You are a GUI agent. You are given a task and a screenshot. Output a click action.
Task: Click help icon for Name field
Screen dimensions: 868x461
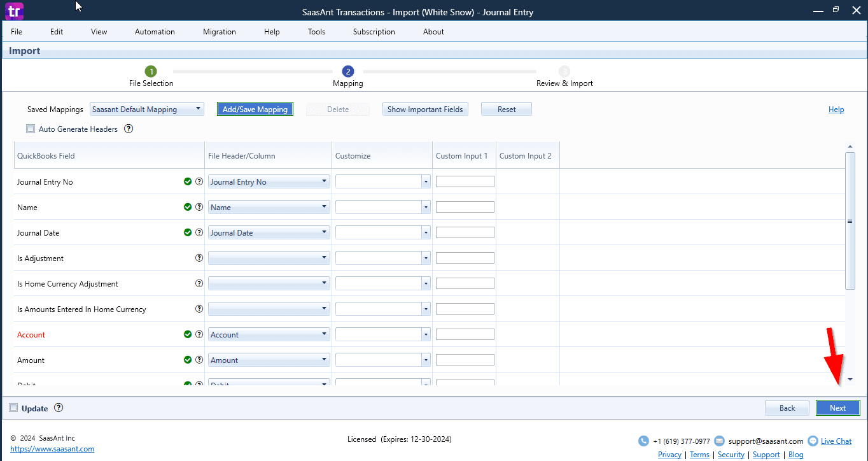point(199,207)
